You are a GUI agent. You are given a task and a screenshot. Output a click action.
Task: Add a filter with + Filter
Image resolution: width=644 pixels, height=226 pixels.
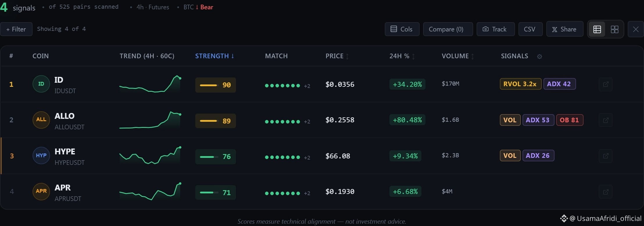(x=16, y=29)
